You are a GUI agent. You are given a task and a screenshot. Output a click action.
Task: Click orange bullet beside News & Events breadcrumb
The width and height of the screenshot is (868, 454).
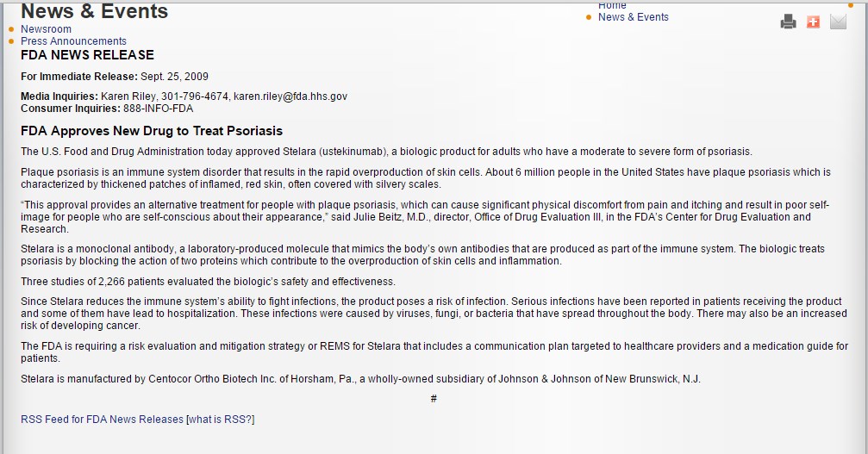click(588, 17)
